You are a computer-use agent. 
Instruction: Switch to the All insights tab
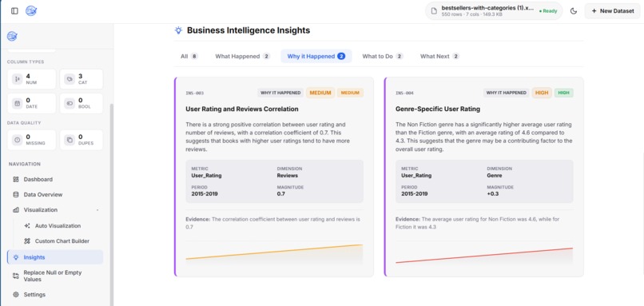click(189, 56)
